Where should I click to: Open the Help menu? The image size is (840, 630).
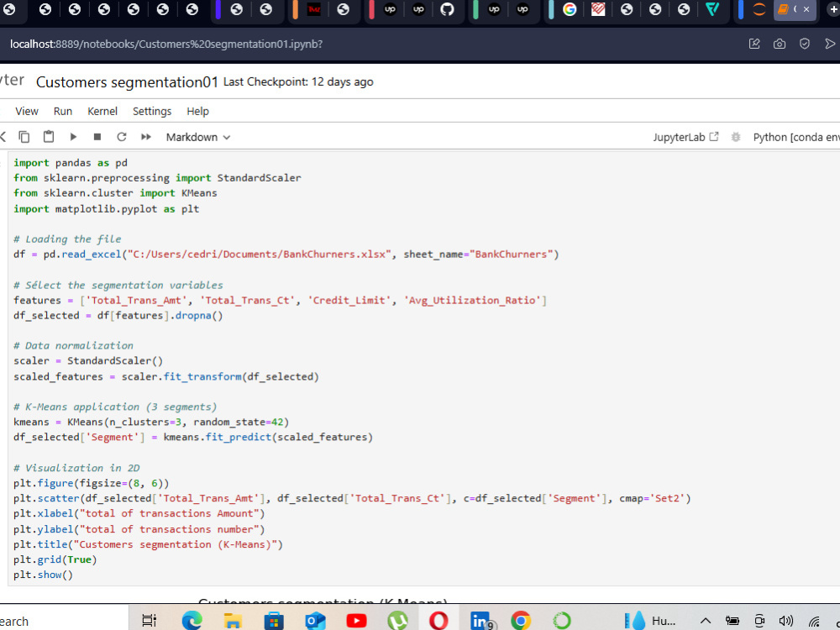point(197,112)
